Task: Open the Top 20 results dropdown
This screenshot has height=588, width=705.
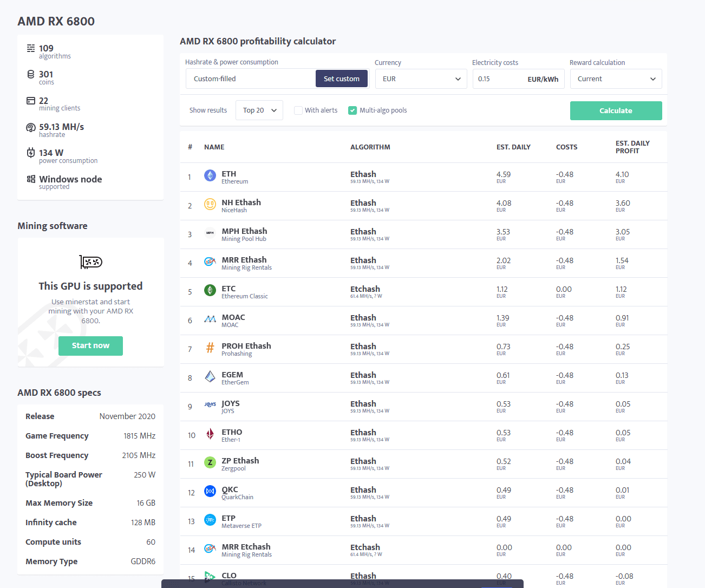Action: tap(259, 110)
